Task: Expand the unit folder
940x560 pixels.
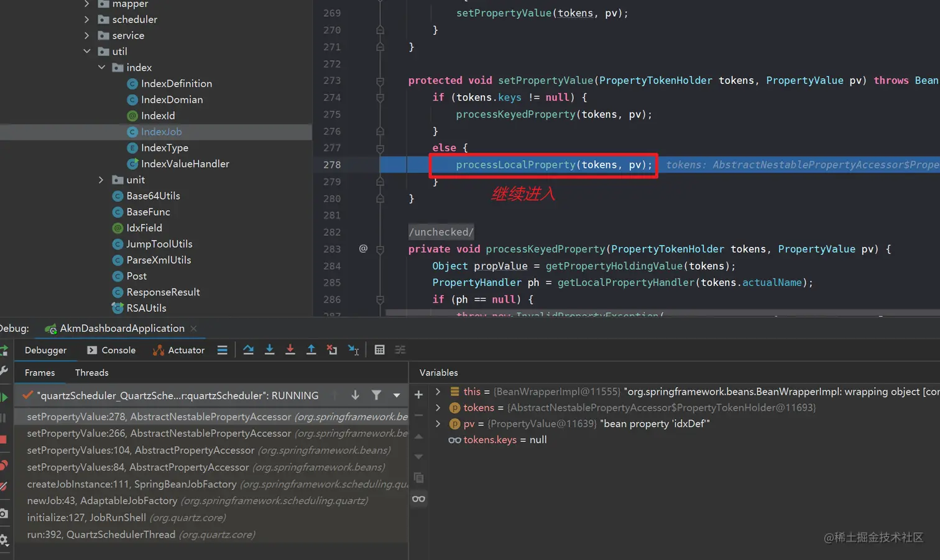Action: [101, 180]
